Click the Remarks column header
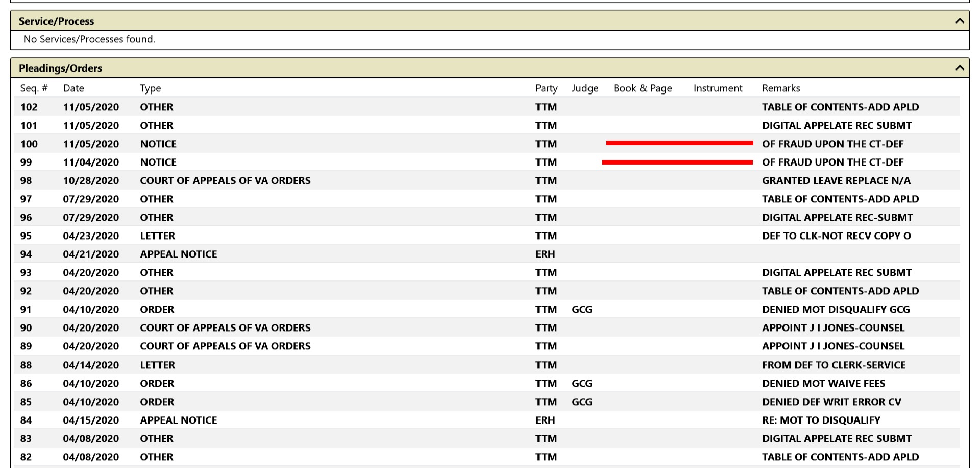Viewport: 980px width, 468px height. (781, 88)
